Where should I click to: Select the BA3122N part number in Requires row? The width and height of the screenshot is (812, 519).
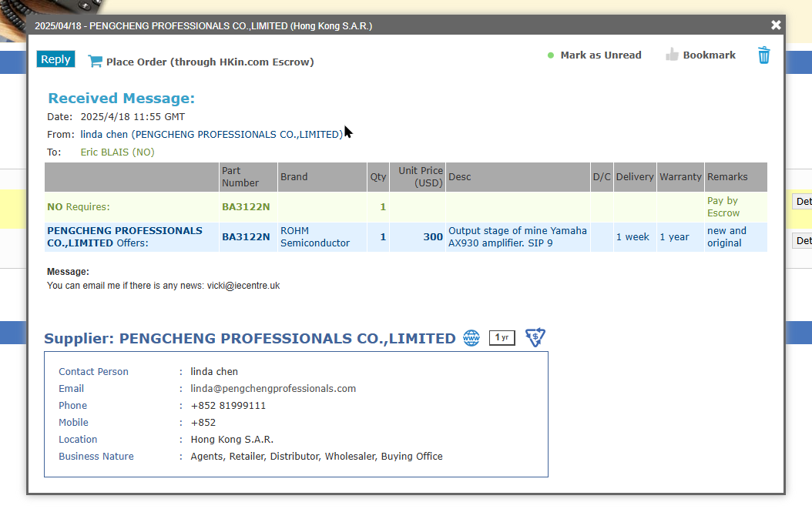tap(246, 207)
